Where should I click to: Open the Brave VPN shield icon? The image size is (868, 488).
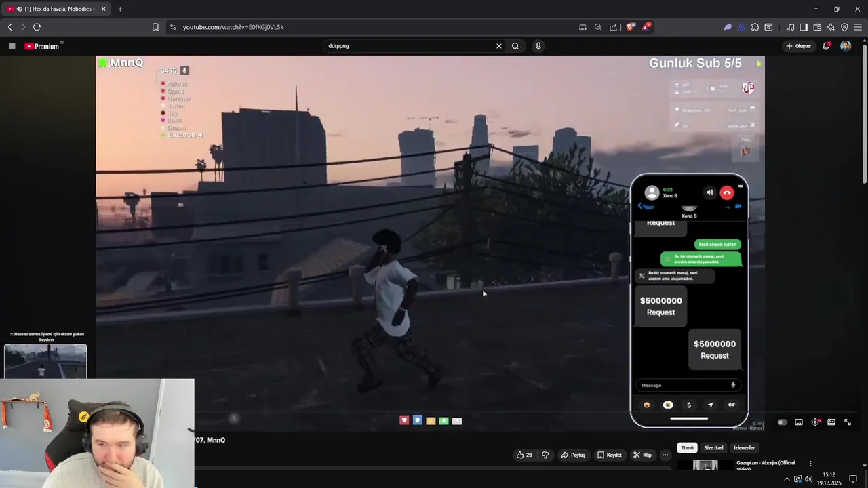point(844,27)
